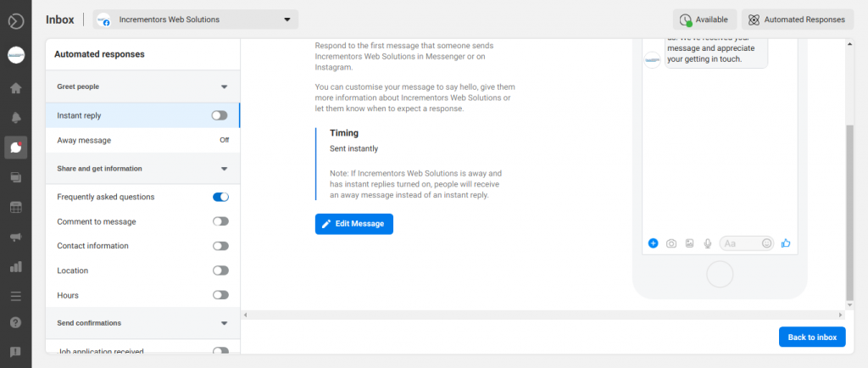Open Ads megaphone icon in sidebar
The height and width of the screenshot is (368, 868).
pos(15,237)
